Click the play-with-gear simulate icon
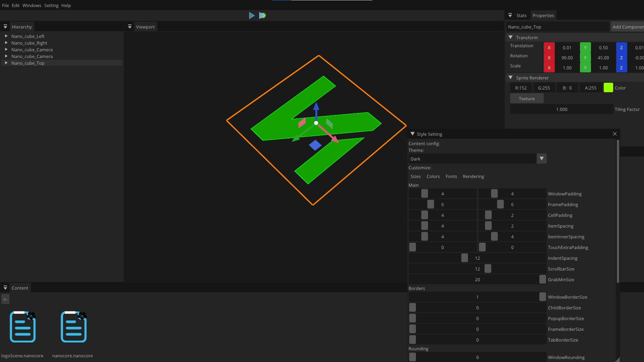The image size is (644, 362). 262,15
